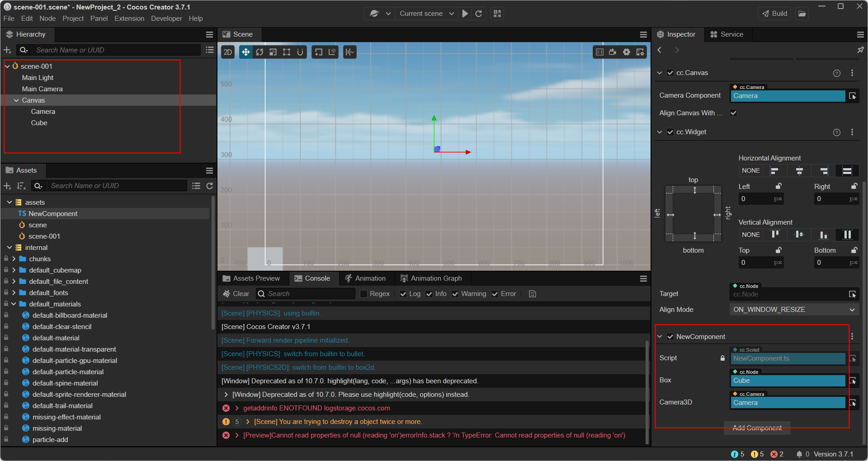Click the Add Component button
The width and height of the screenshot is (868, 461).
757,428
